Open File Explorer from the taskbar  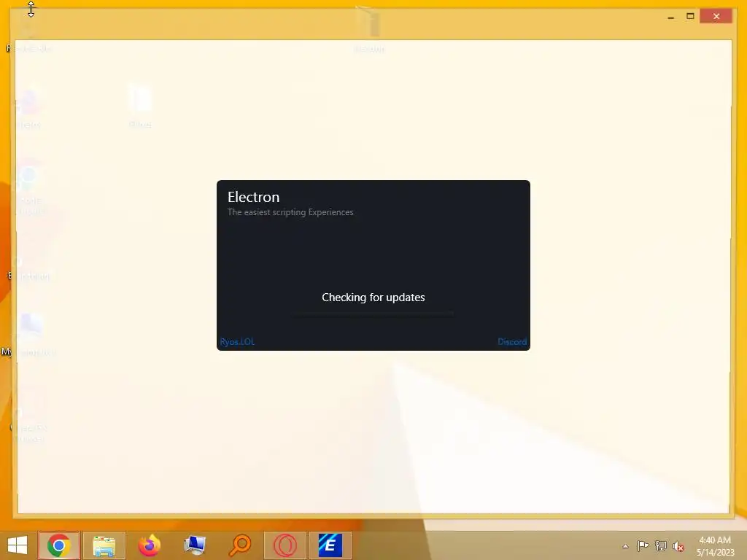click(104, 545)
